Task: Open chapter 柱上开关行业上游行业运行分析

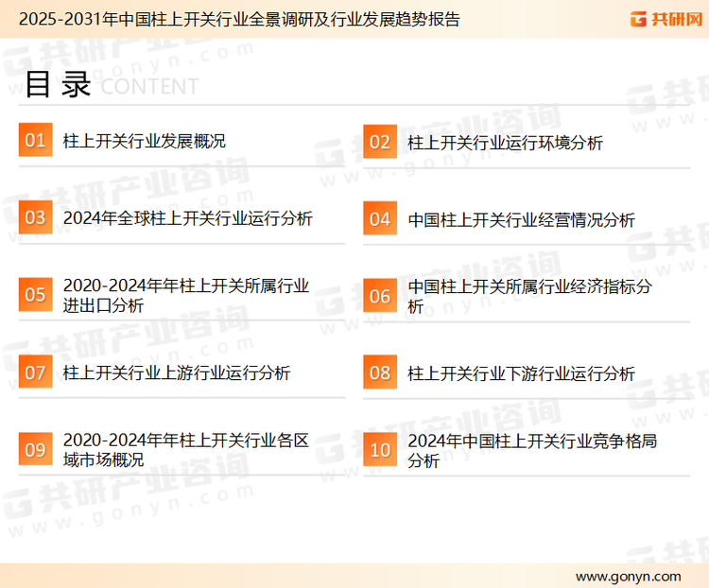Action: coord(177,372)
